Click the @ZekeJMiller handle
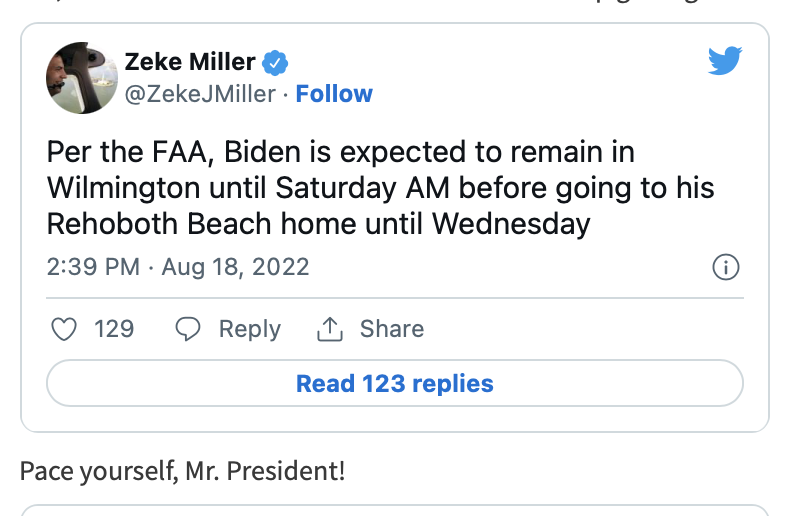The height and width of the screenshot is (516, 808). (x=199, y=94)
